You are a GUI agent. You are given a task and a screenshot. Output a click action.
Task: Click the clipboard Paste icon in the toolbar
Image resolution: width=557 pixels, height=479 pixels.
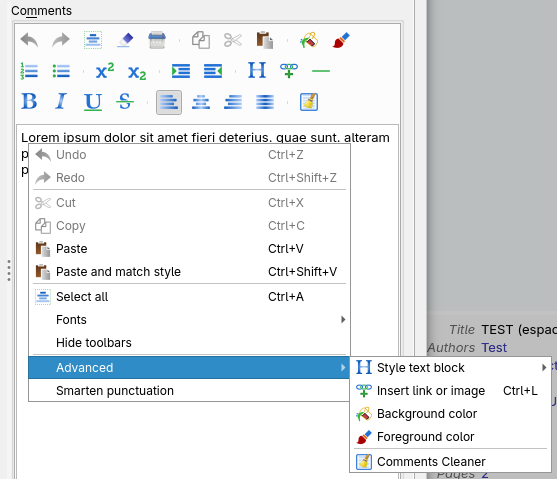coord(265,40)
